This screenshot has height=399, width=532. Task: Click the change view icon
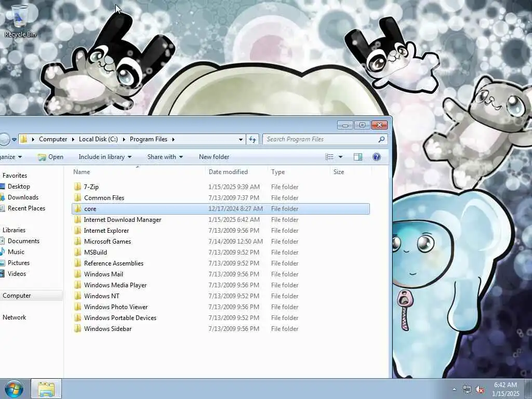pos(329,157)
